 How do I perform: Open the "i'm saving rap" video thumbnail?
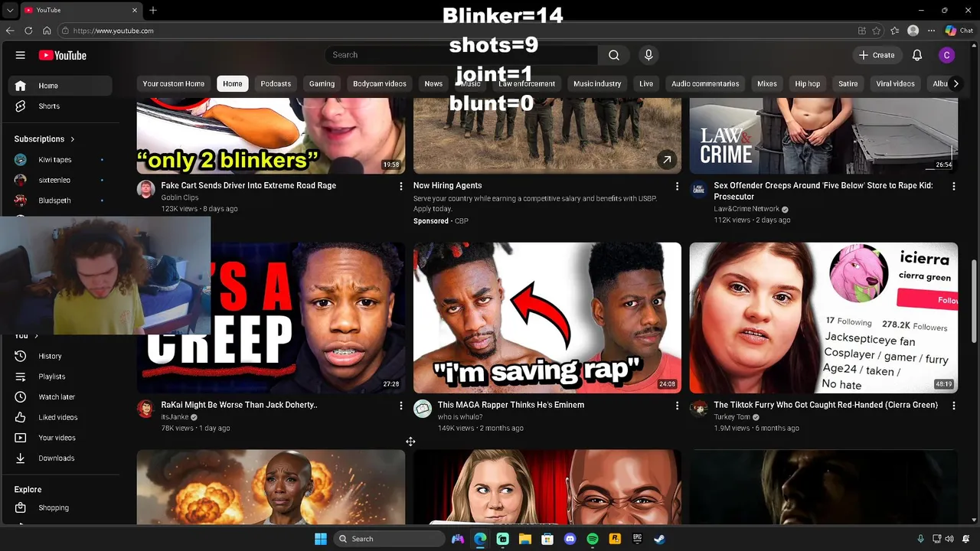pos(547,318)
